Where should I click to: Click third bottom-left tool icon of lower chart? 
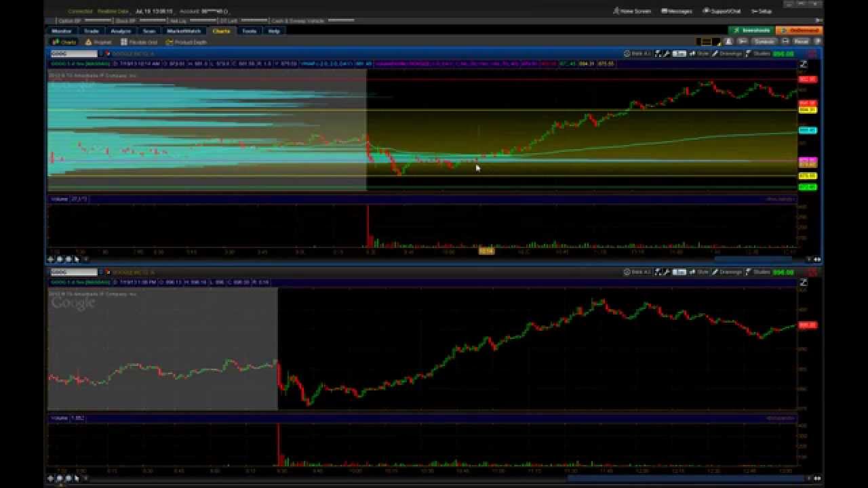click(68, 478)
